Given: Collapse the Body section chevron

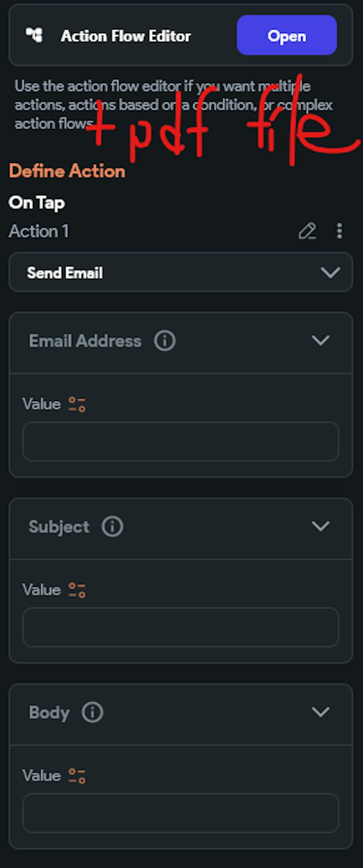Looking at the screenshot, I should (x=321, y=712).
